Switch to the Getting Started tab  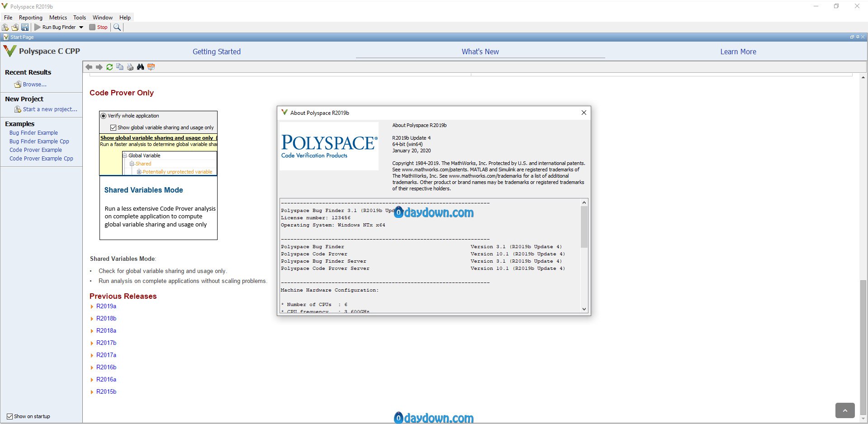click(x=217, y=52)
